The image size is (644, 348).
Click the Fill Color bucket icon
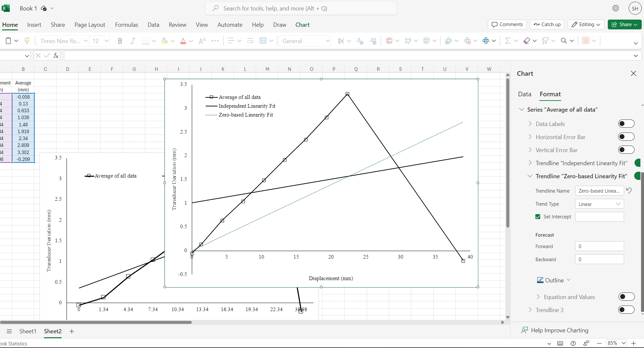tap(164, 41)
